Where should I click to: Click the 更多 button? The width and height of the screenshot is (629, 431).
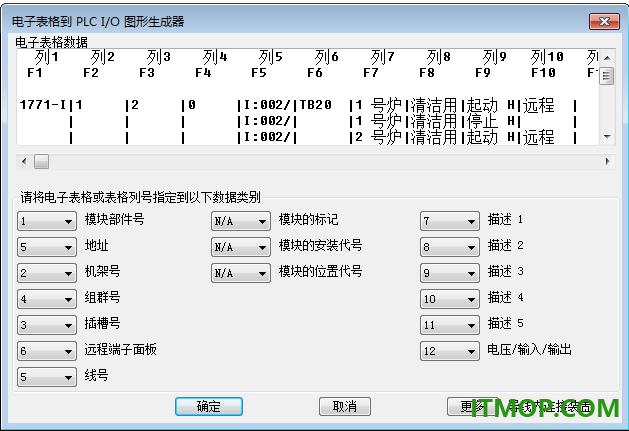click(x=473, y=407)
